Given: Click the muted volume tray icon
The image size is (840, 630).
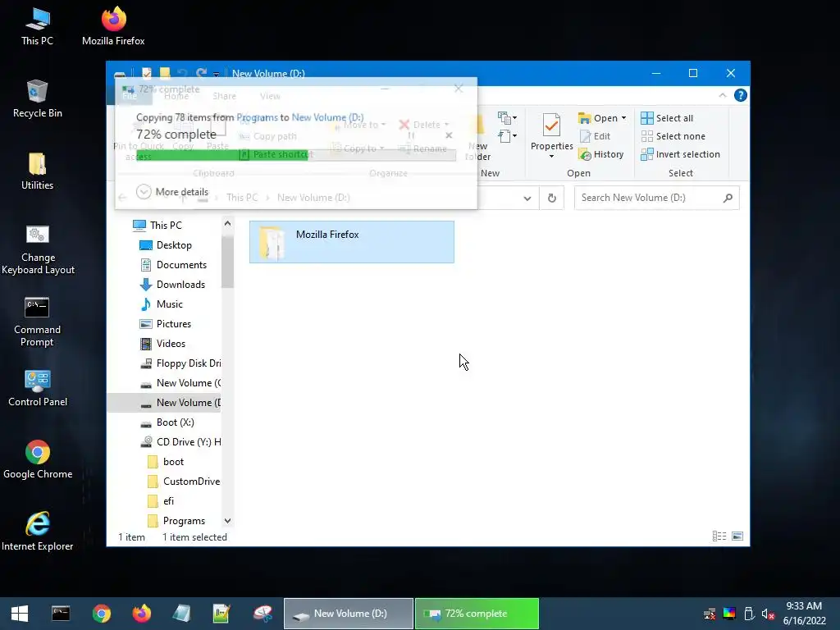Looking at the screenshot, I should click(768, 614).
